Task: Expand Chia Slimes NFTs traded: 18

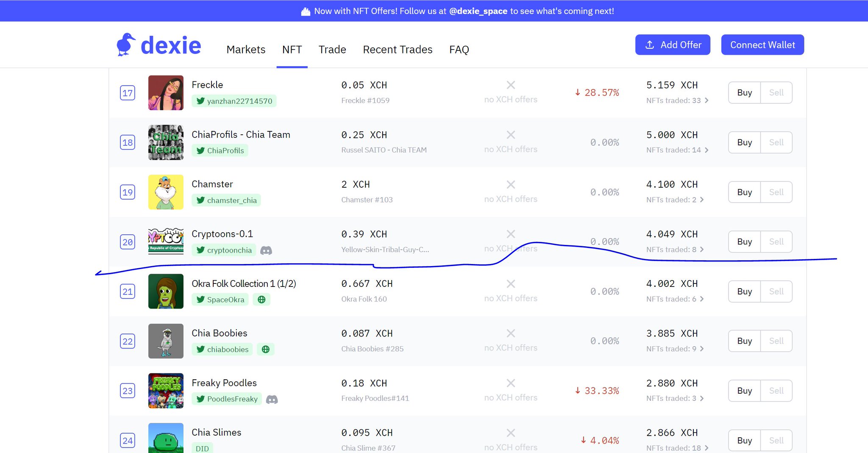Action: [x=677, y=448]
